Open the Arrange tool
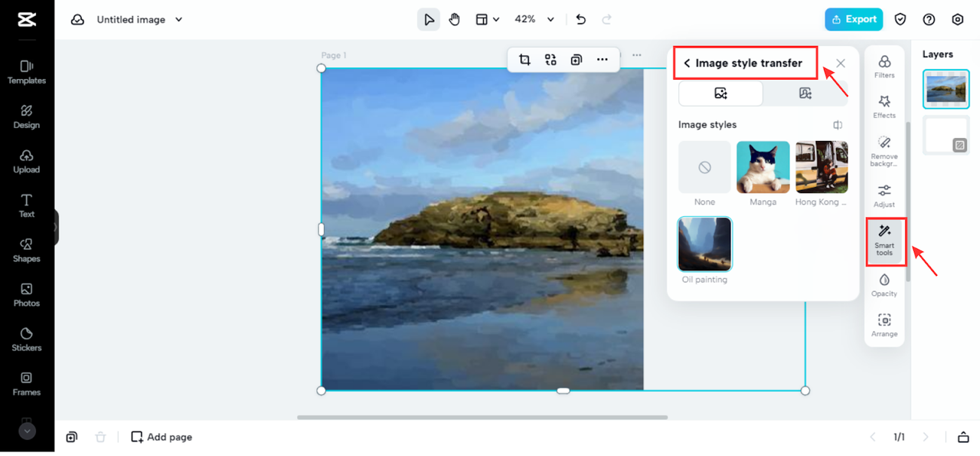Viewport: 980px width, 456px height. [x=884, y=325]
